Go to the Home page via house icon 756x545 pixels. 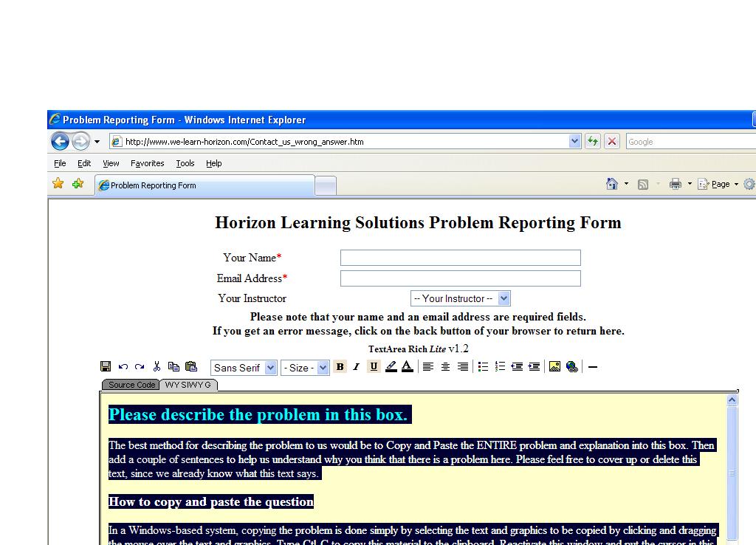tap(612, 184)
